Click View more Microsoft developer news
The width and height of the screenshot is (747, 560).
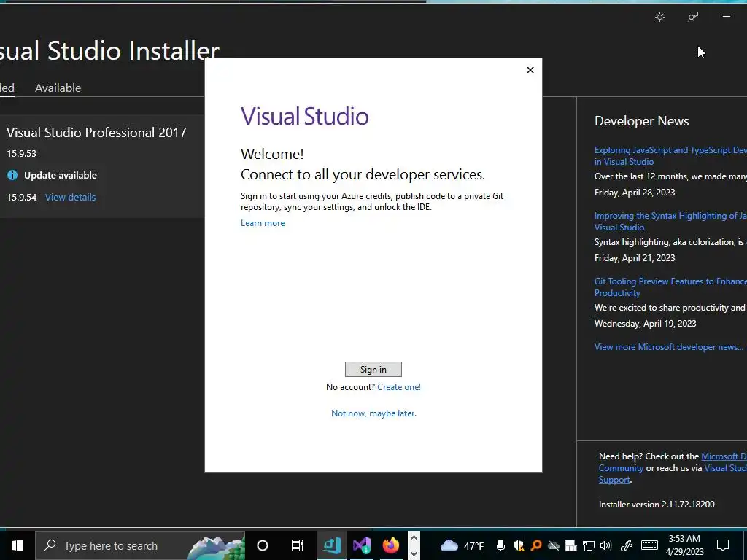pos(669,347)
